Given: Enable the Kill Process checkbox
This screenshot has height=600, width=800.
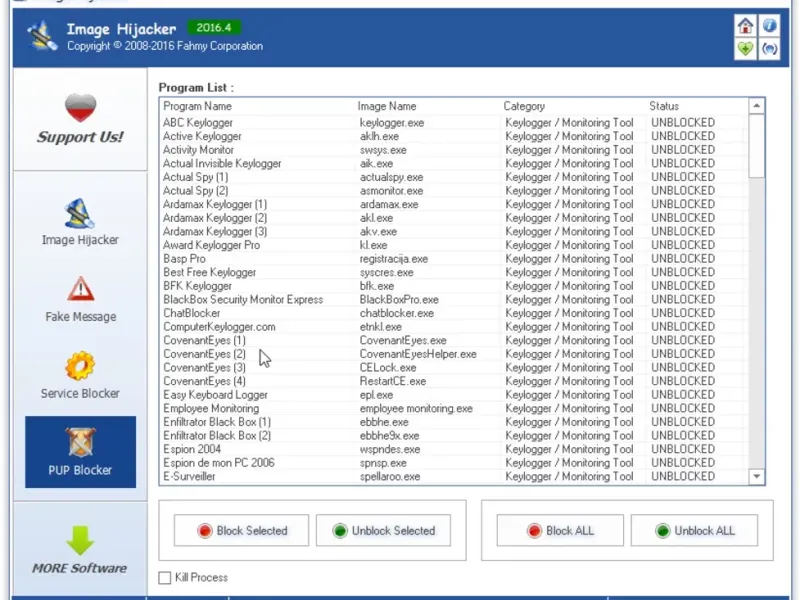Looking at the screenshot, I should pos(164,578).
